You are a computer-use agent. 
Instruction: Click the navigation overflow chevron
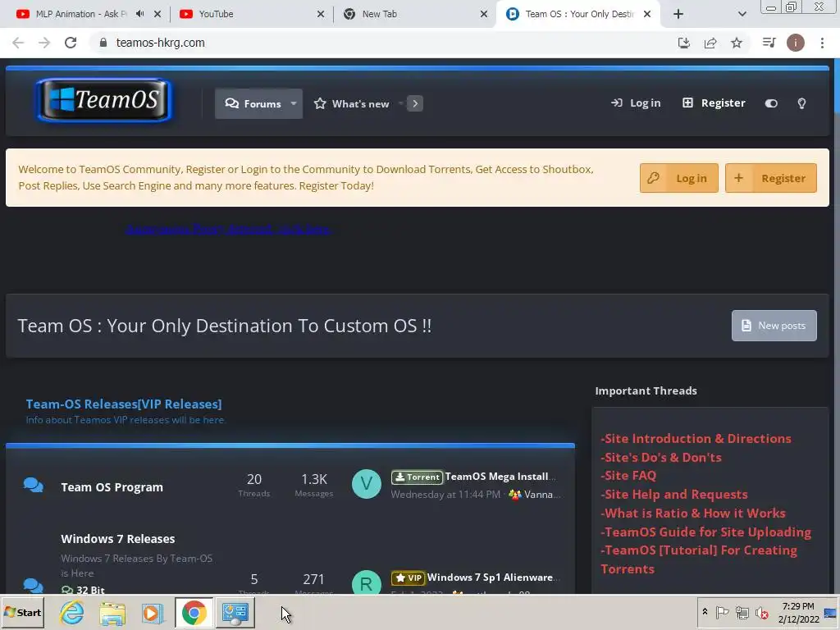[415, 103]
